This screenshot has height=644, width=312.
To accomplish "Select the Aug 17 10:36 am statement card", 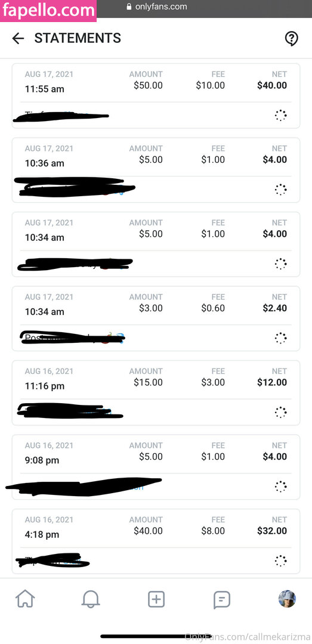I will (156, 170).
